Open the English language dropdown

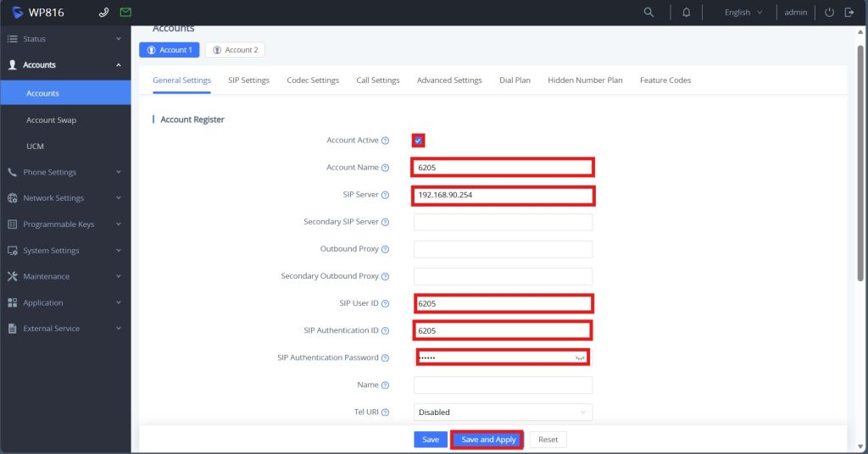(743, 13)
